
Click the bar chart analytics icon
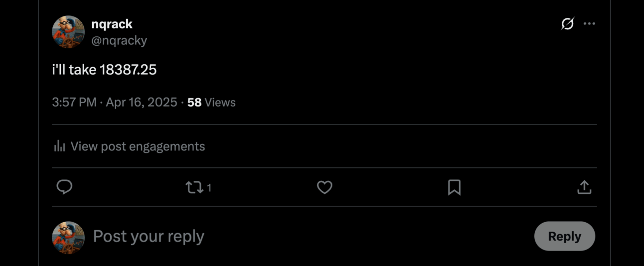coord(60,146)
